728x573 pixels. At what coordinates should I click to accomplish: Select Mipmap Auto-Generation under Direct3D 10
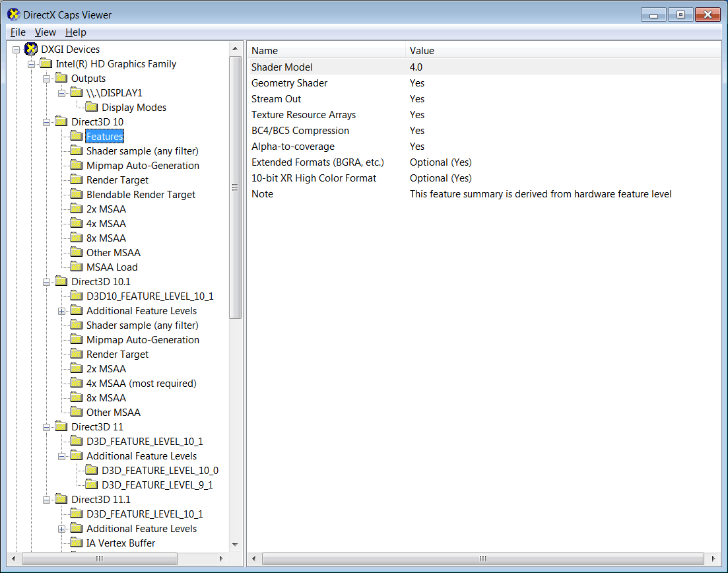pyautogui.click(x=143, y=165)
